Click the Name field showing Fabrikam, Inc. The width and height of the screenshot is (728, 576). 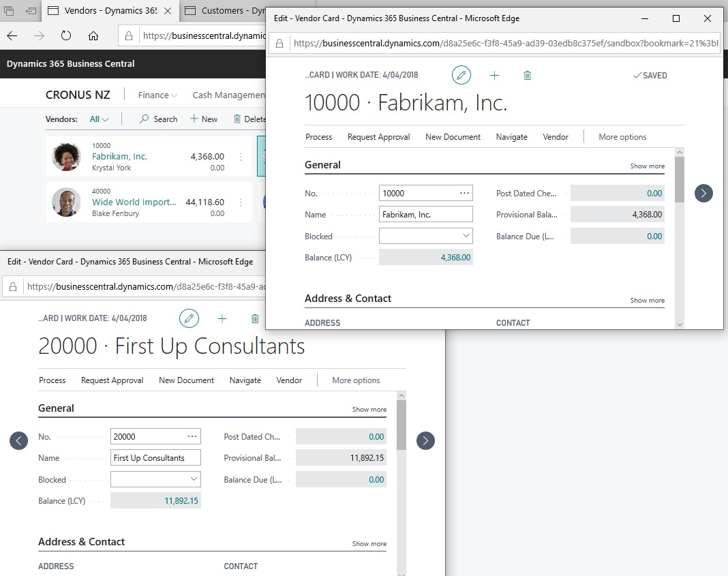[425, 214]
